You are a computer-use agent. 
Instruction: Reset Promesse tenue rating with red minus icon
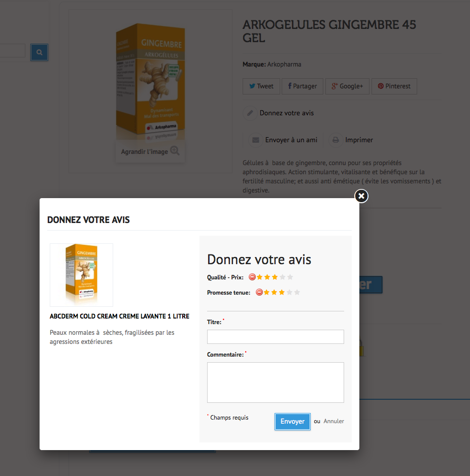click(x=259, y=292)
